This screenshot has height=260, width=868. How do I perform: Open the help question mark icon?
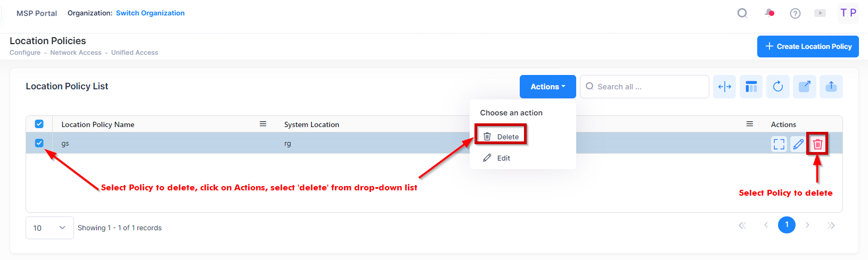click(795, 13)
